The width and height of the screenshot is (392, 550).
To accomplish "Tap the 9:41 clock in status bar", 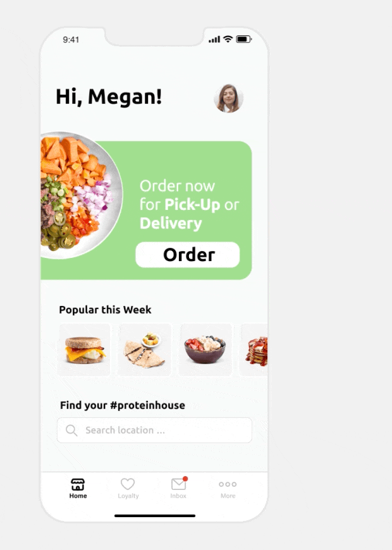I will coord(71,40).
